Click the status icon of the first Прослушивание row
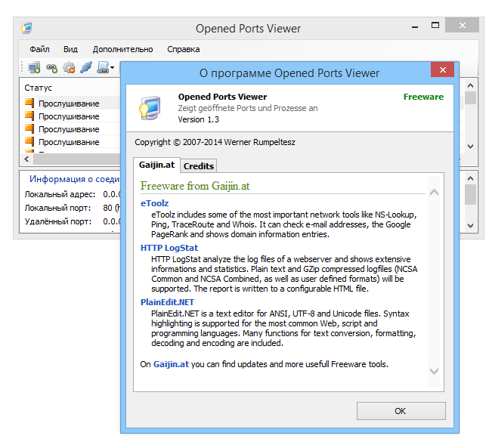489x448 pixels. pyautogui.click(x=29, y=103)
